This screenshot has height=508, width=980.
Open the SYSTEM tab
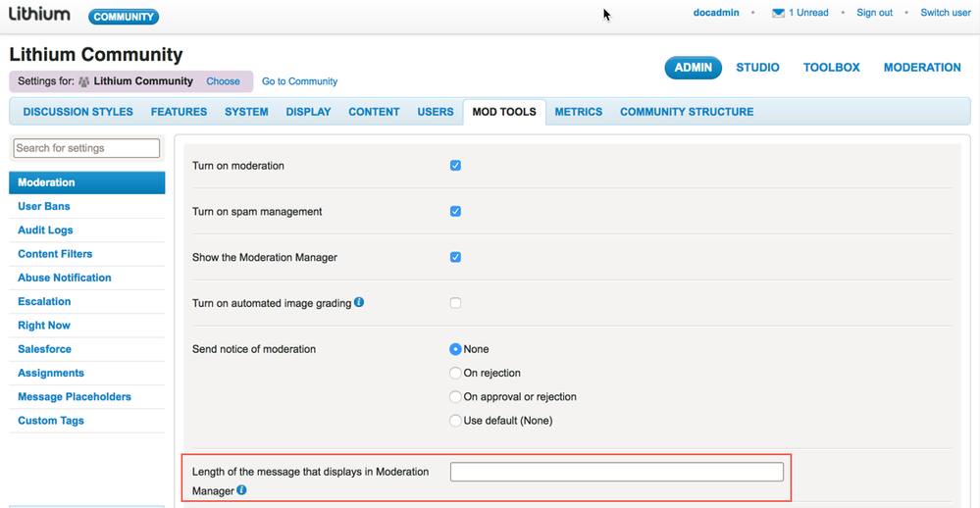pyautogui.click(x=246, y=112)
